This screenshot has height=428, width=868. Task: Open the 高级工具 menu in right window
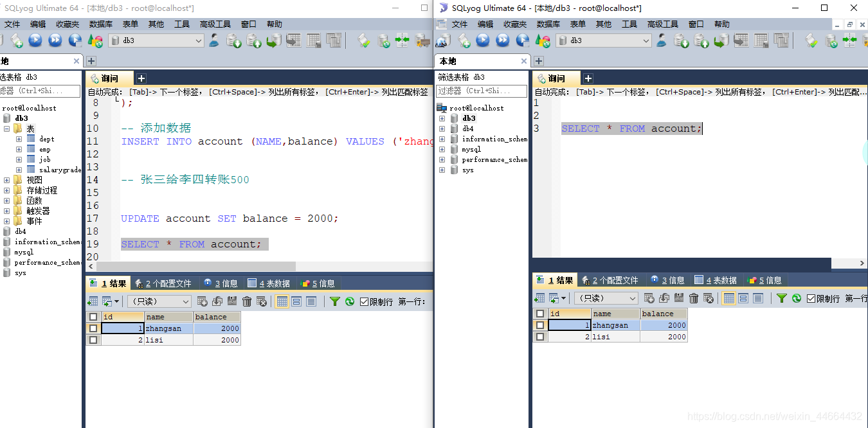click(x=662, y=24)
